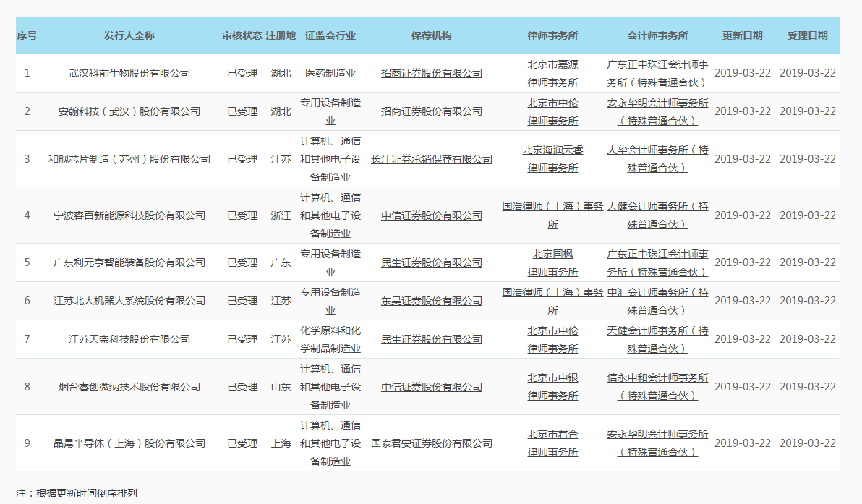The image size is (862, 504).
Task: Click the 更新日期 column header
Action: (x=742, y=35)
